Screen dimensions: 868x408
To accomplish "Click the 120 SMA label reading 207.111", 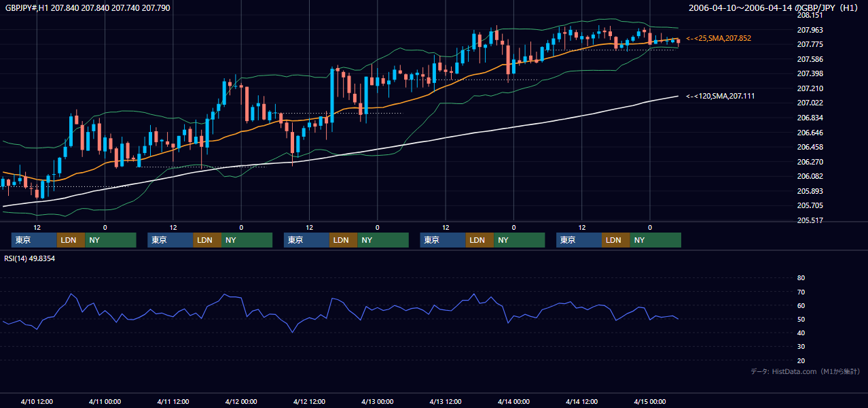I will (721, 96).
